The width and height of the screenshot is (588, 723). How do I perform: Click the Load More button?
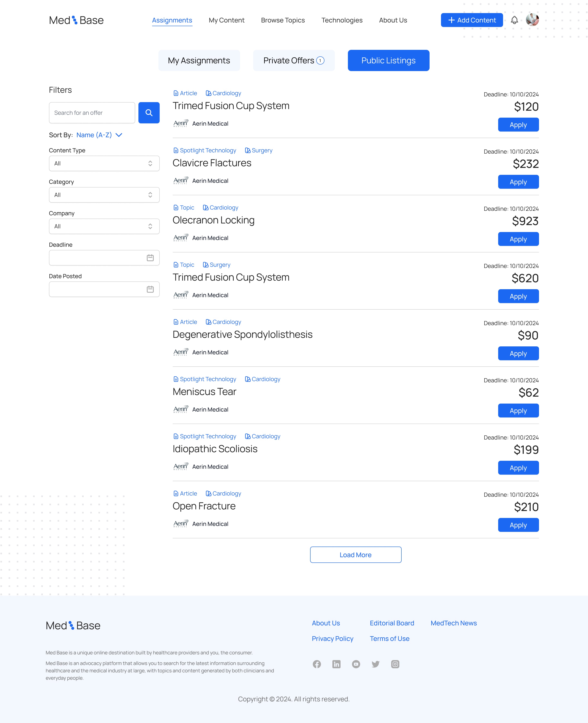click(355, 555)
